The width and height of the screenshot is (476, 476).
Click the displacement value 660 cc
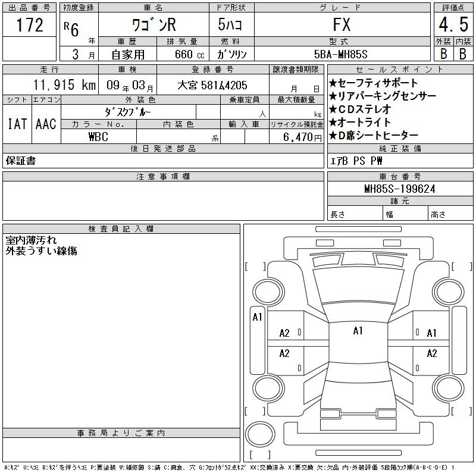tap(189, 55)
